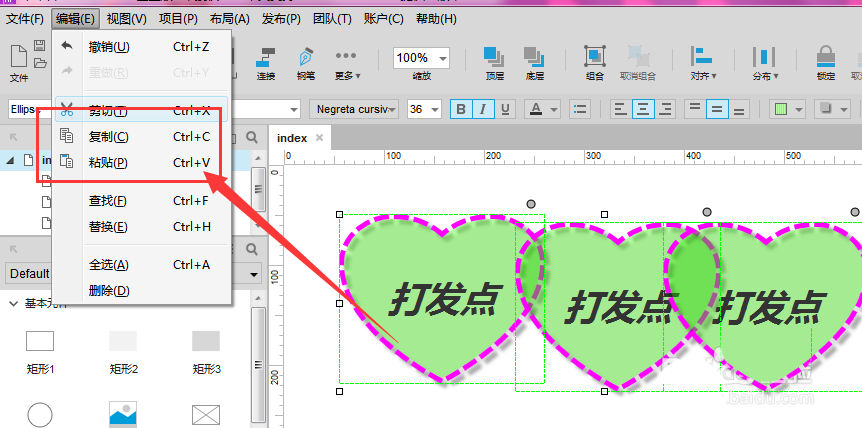Open the 账户(C) menu
Viewport: 862px width, 428px height.
pos(384,19)
